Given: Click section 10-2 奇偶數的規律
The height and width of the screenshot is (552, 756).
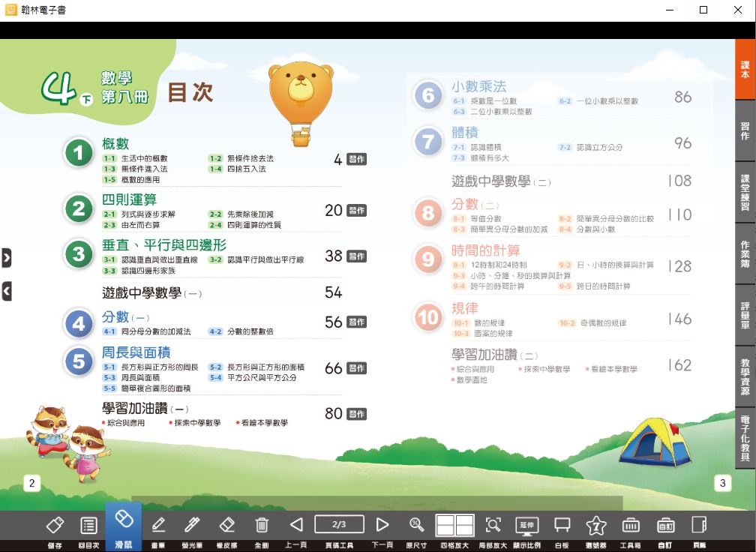Looking at the screenshot, I should [x=592, y=323].
